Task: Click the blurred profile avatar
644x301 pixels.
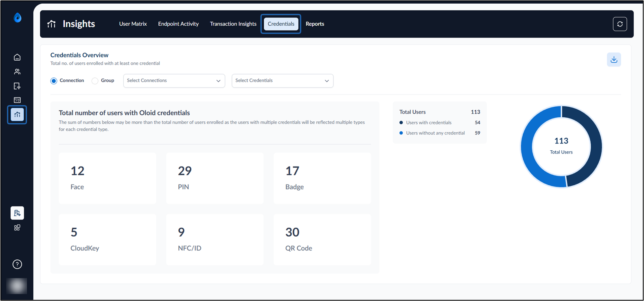Action: (x=17, y=286)
